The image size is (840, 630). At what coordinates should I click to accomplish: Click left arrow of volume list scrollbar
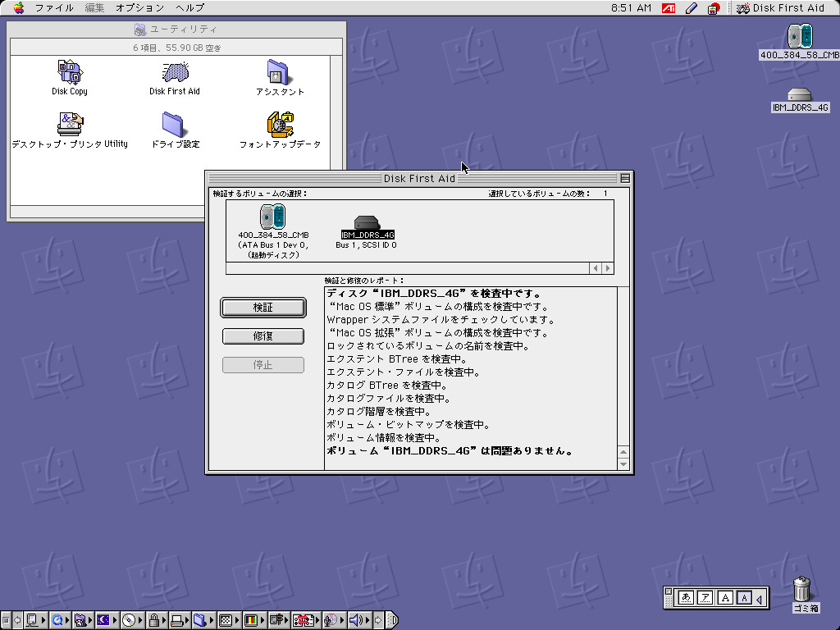coord(596,268)
